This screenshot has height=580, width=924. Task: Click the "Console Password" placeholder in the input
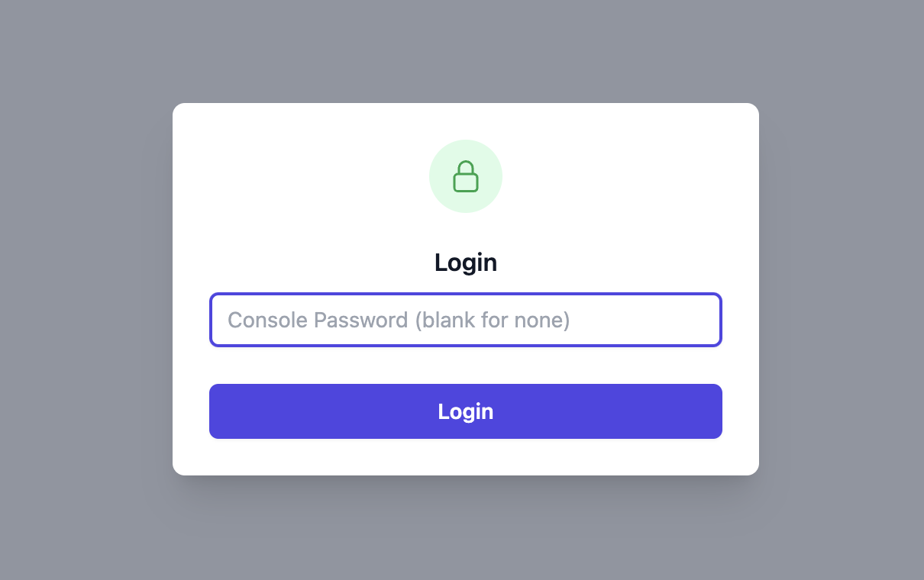coord(318,320)
